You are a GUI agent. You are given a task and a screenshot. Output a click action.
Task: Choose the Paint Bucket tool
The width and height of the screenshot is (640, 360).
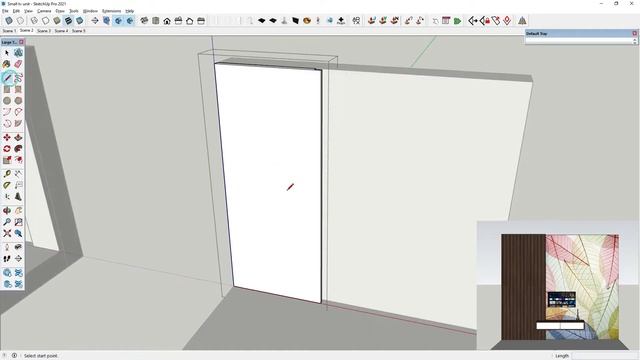pos(7,64)
